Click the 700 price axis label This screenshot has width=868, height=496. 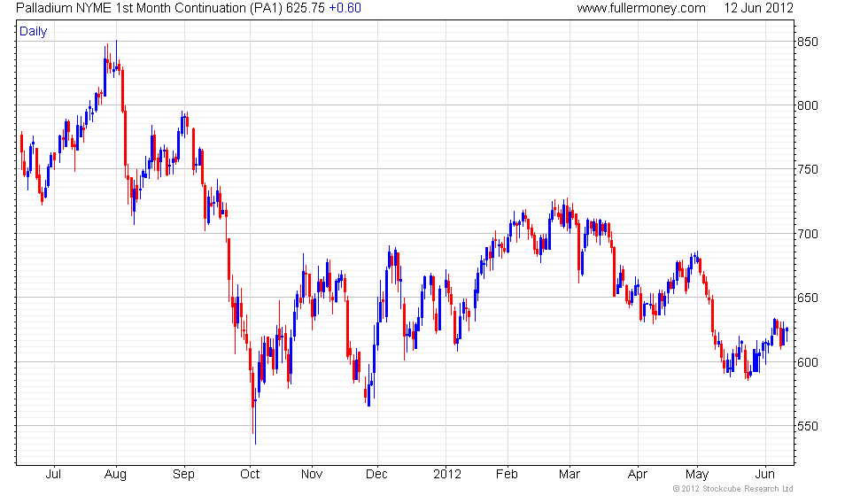coord(807,234)
